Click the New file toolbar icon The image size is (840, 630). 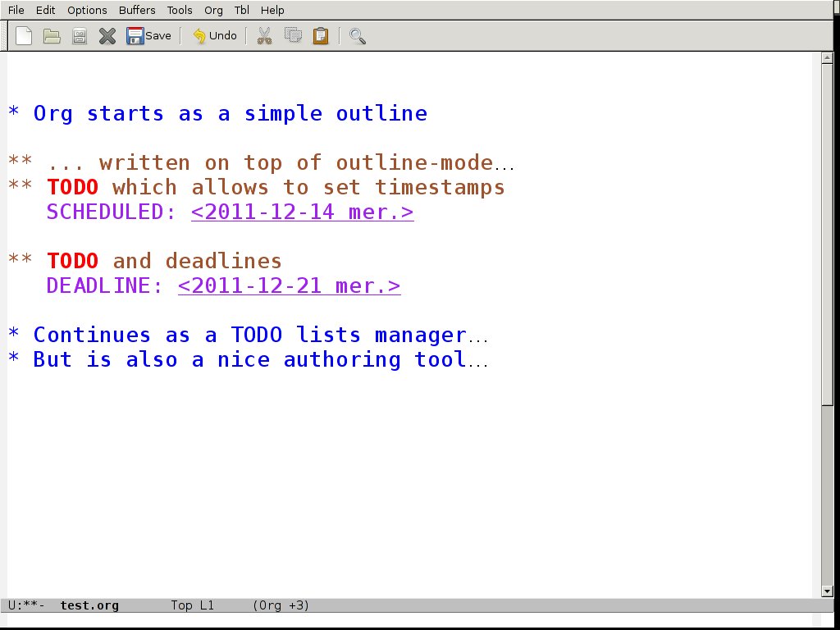[24, 36]
